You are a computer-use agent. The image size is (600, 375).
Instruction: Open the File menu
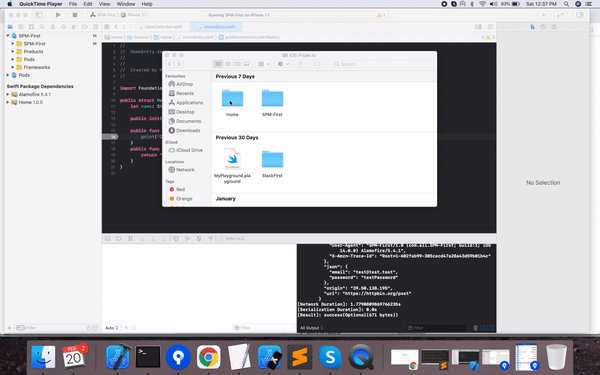(73, 4)
